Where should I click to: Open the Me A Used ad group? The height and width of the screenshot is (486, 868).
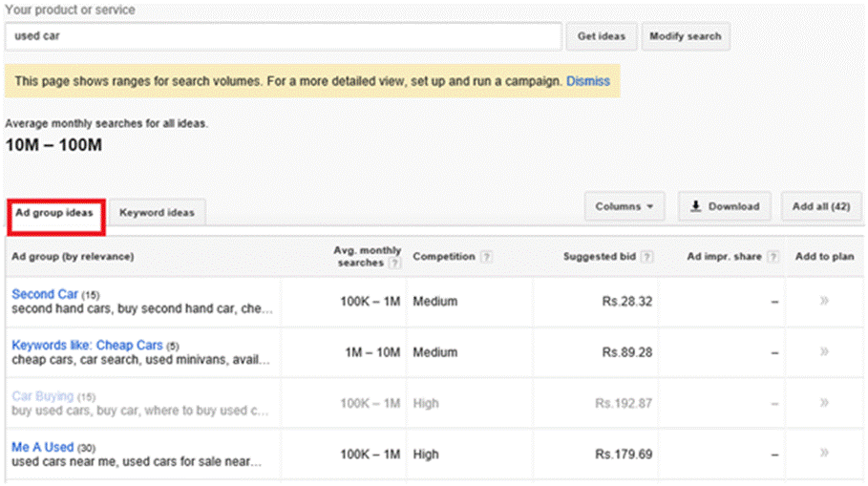pyautogui.click(x=42, y=447)
